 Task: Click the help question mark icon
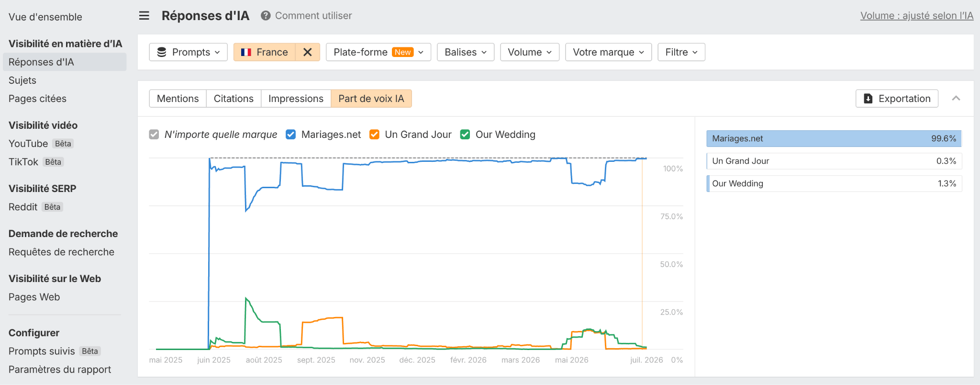pyautogui.click(x=266, y=16)
